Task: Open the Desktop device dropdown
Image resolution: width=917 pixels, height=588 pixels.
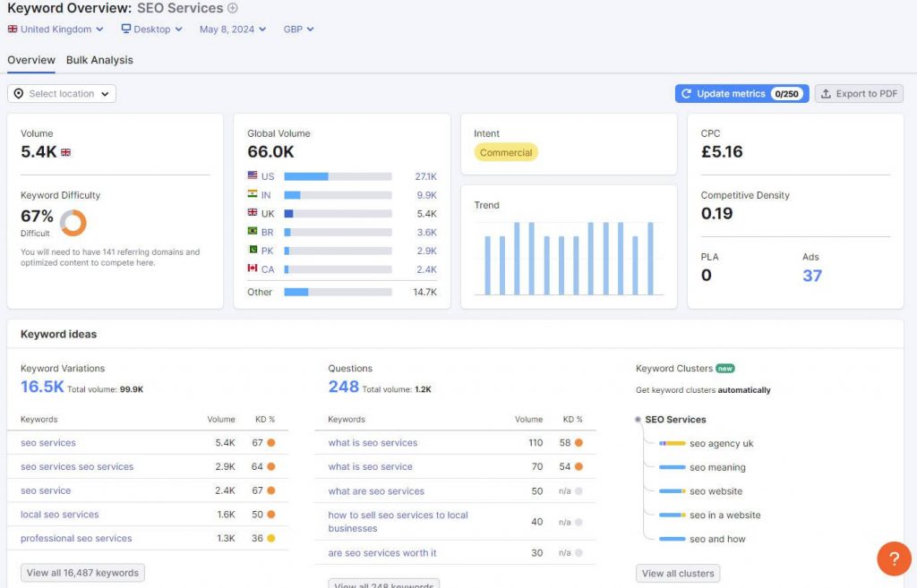Action: 151,30
